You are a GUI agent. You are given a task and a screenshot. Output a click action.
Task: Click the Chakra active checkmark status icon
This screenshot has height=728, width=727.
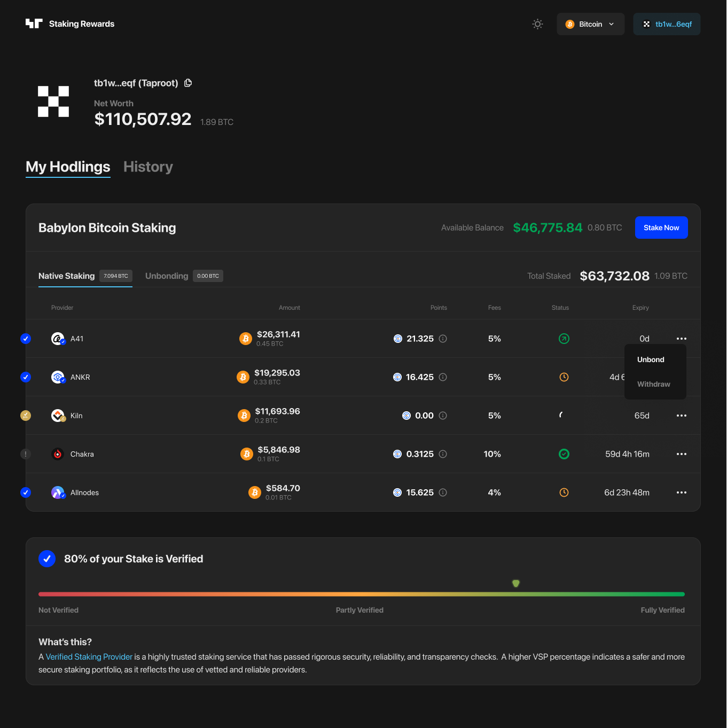[564, 454]
